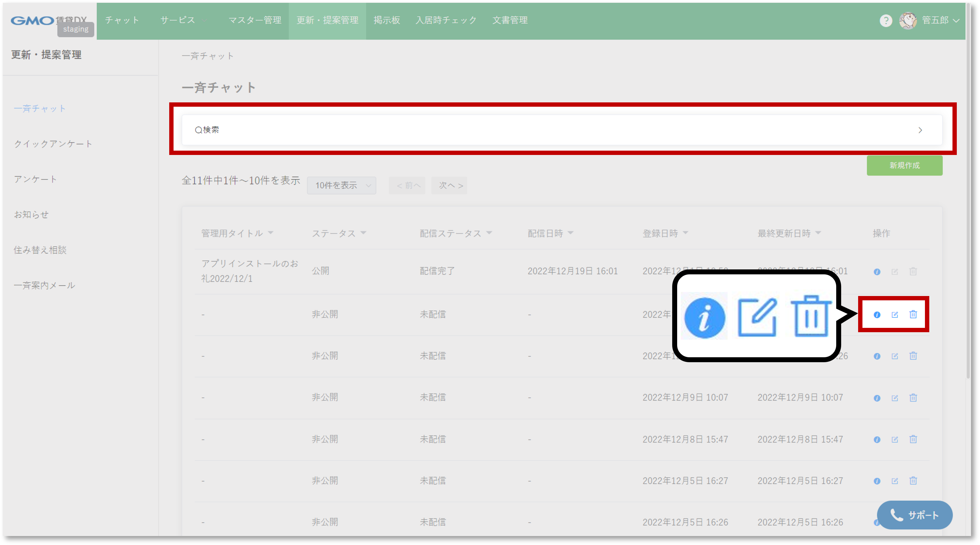Click edit icon in row below アプリインストールのお礼
Viewport: 980px width, 545px height.
pos(894,315)
